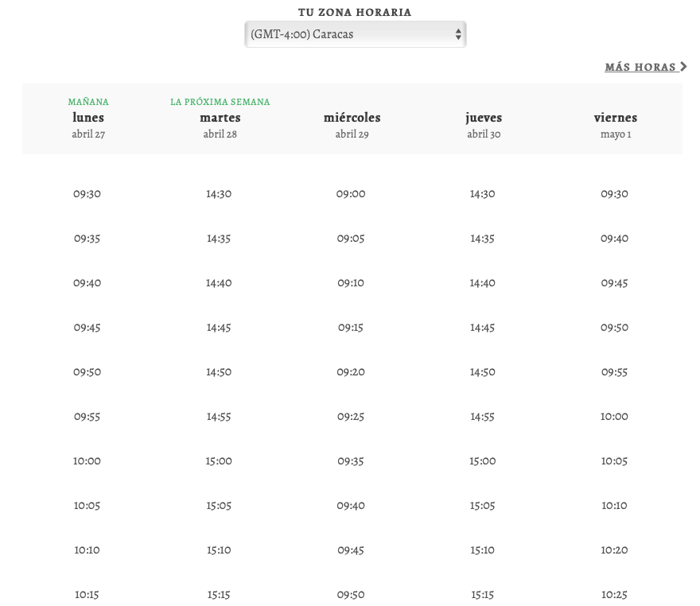The image size is (700, 606).
Task: Book the 09:00 time on miércoles
Action: click(x=351, y=193)
